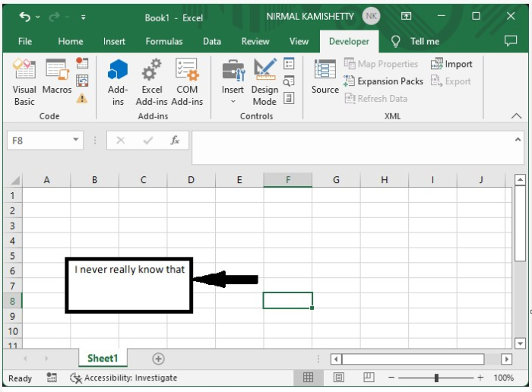
Task: Click the Insert function fx icon
Action: 175,141
